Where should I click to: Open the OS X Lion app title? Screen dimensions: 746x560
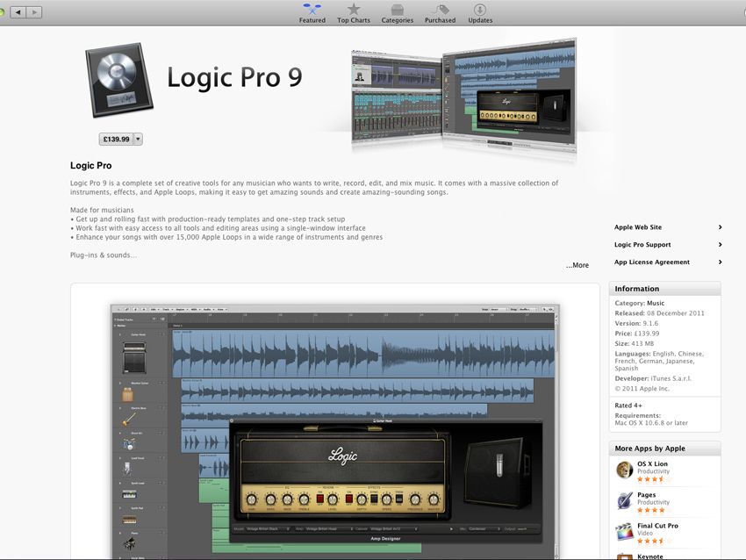click(x=652, y=463)
